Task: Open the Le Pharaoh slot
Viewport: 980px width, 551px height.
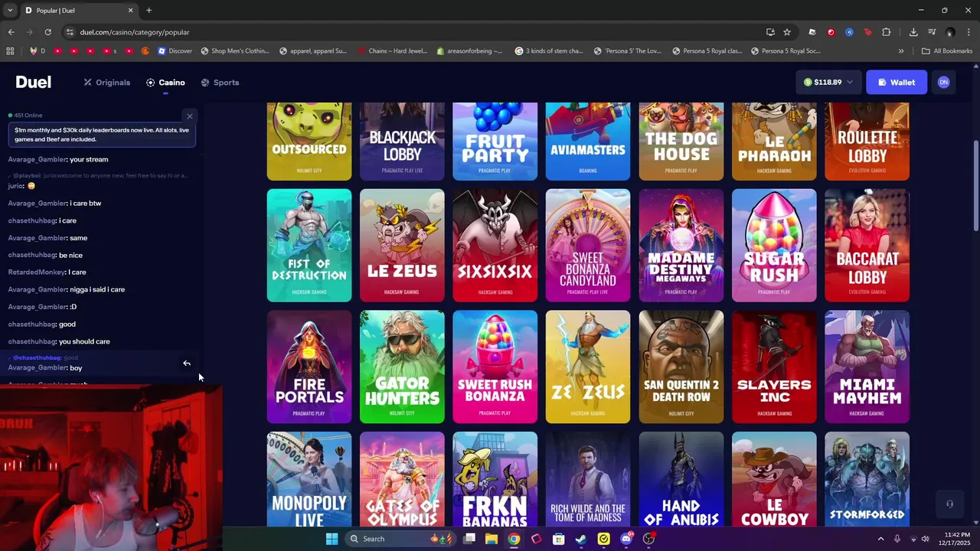Action: pos(774,142)
